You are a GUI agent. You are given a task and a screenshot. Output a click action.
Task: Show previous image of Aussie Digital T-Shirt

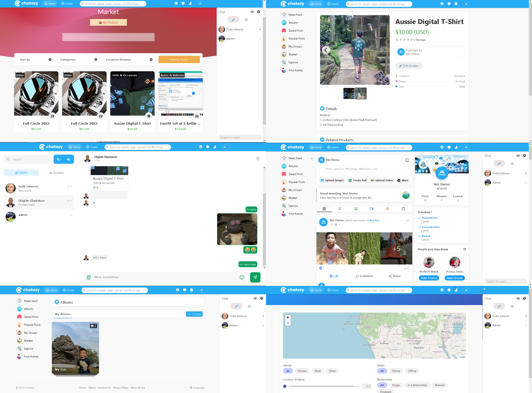[326, 50]
